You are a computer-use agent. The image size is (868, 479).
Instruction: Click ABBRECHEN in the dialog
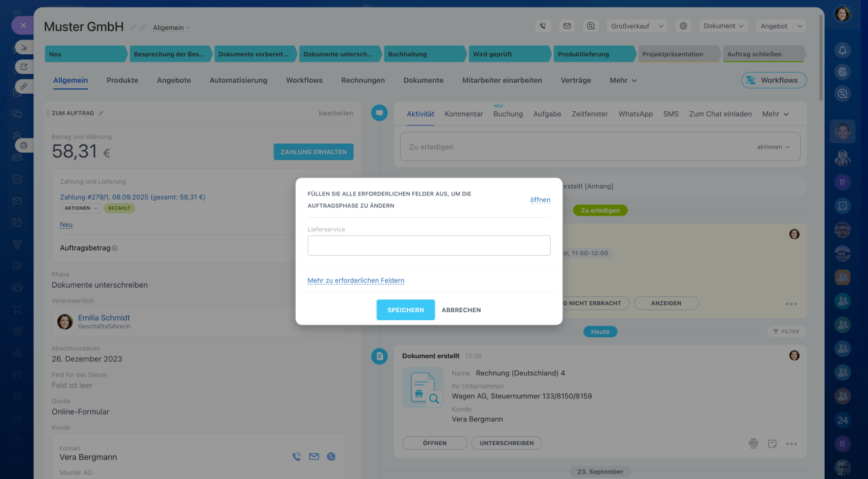click(x=461, y=310)
